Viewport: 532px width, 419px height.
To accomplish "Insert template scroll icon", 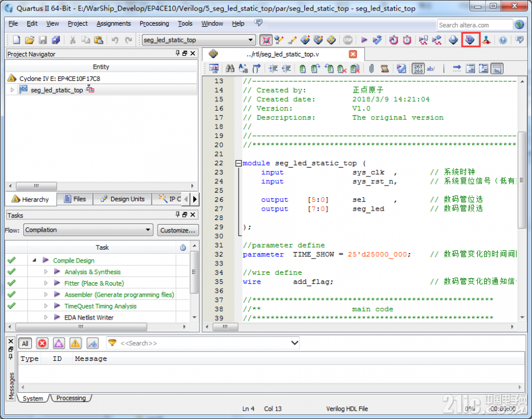I will coord(385,69).
